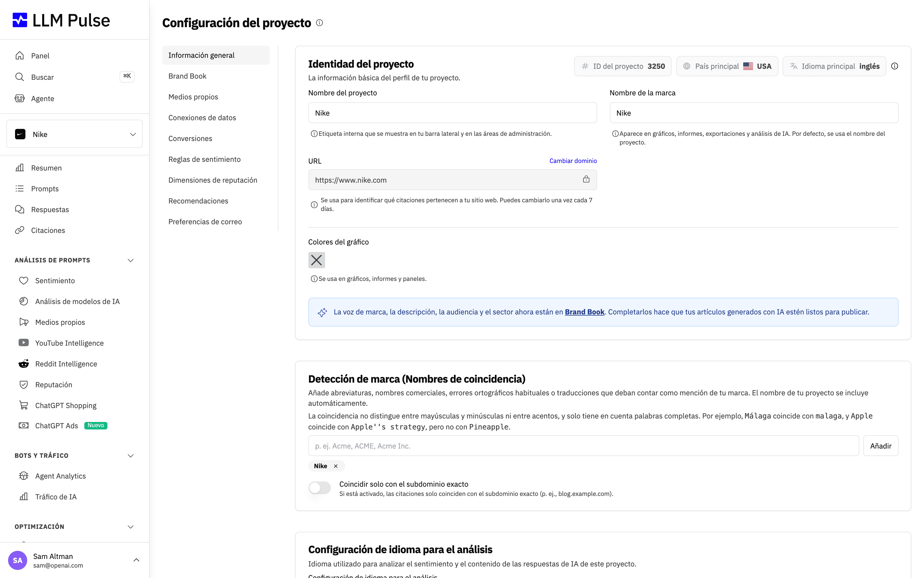Open Preferencias de correo tab
The image size is (924, 578).
(x=216, y=222)
